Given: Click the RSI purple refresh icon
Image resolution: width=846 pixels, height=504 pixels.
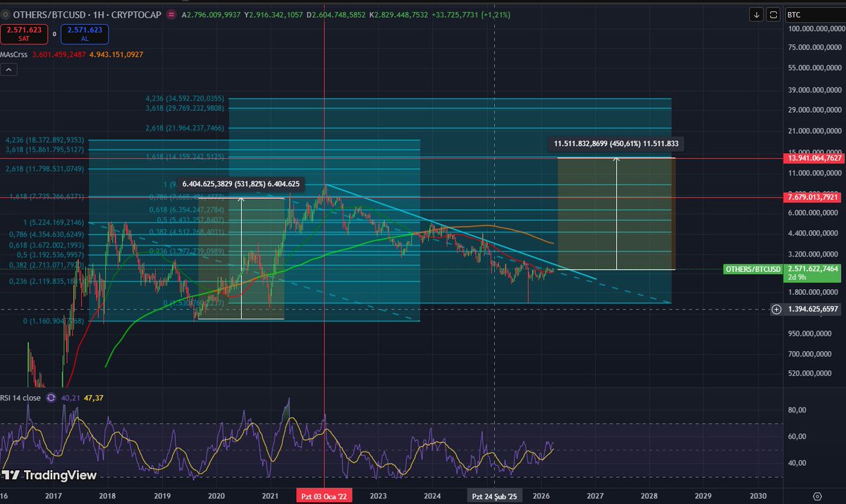Looking at the screenshot, I should pos(51,398).
